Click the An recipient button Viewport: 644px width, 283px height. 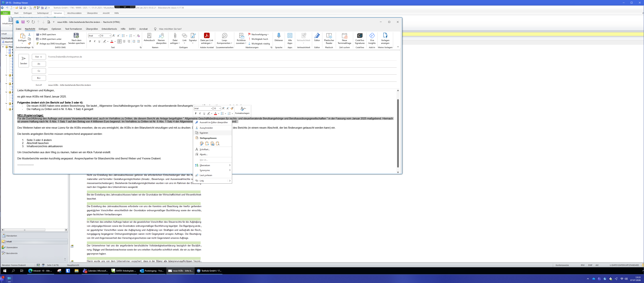click(x=39, y=64)
